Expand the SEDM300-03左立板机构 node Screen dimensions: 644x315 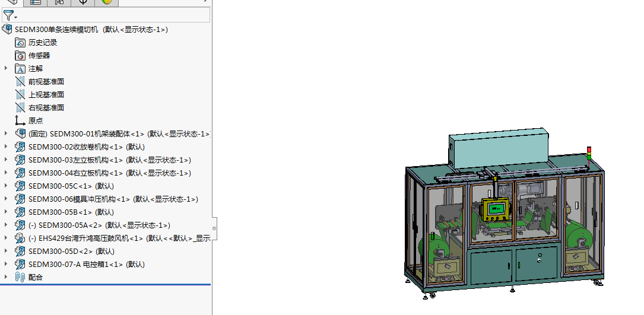[x=6, y=160]
